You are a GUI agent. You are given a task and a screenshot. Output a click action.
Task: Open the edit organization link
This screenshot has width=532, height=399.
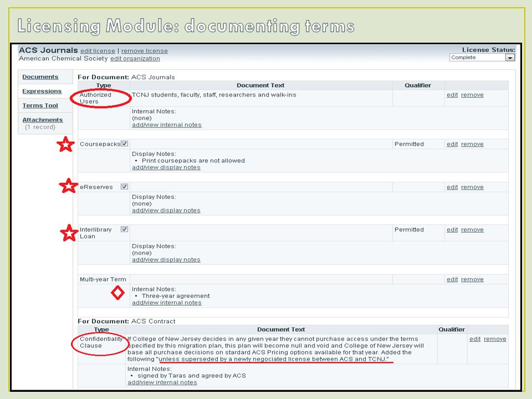click(135, 58)
